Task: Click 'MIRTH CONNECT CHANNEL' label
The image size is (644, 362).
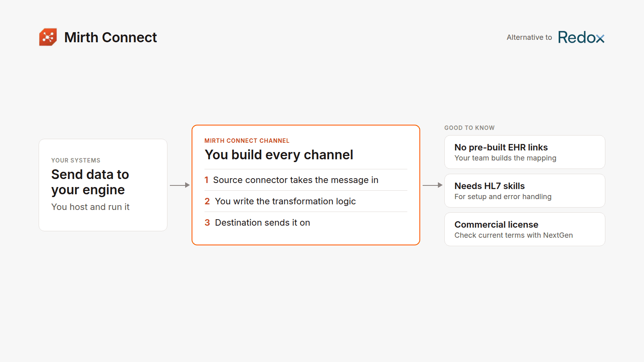Action: [x=247, y=141]
